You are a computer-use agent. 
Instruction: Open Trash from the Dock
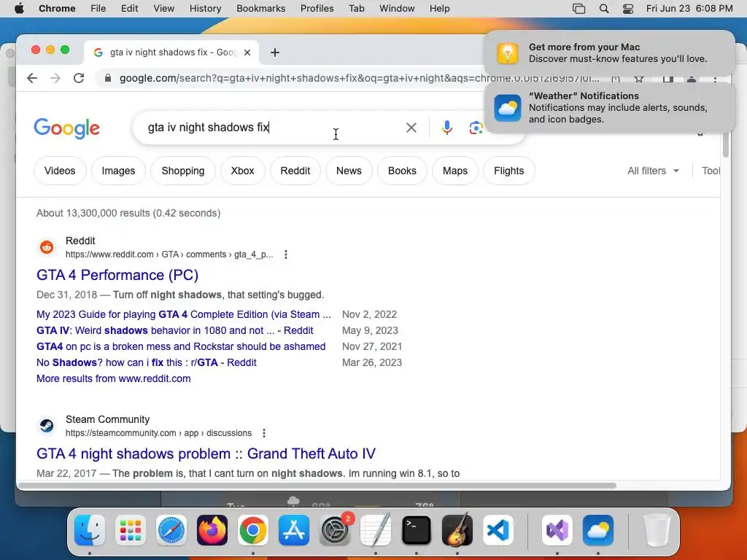click(657, 531)
